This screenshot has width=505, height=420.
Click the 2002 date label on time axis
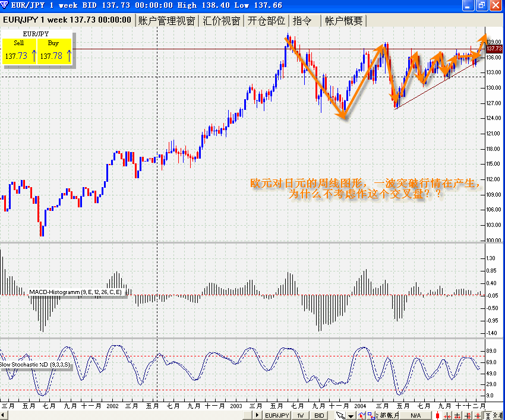[112, 406]
